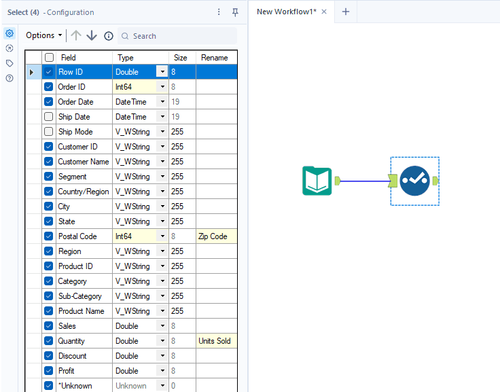Toggle the select-all checkbox in header
This screenshot has height=392, width=500.
[49, 58]
